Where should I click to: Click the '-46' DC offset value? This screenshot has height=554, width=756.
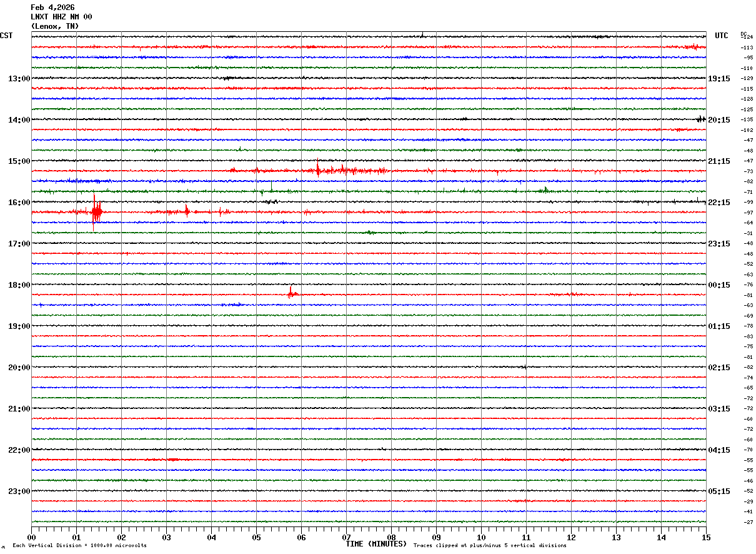click(748, 481)
